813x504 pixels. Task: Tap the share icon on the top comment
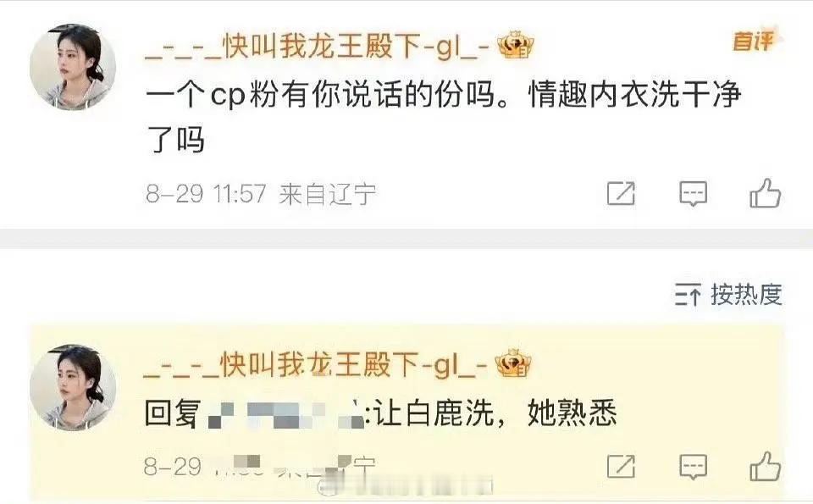[621, 193]
